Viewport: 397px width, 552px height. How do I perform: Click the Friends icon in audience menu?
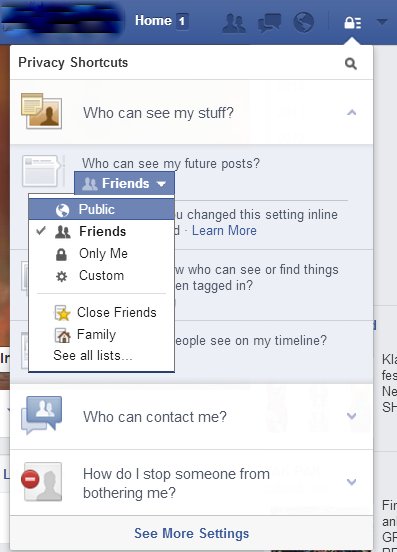tap(63, 232)
